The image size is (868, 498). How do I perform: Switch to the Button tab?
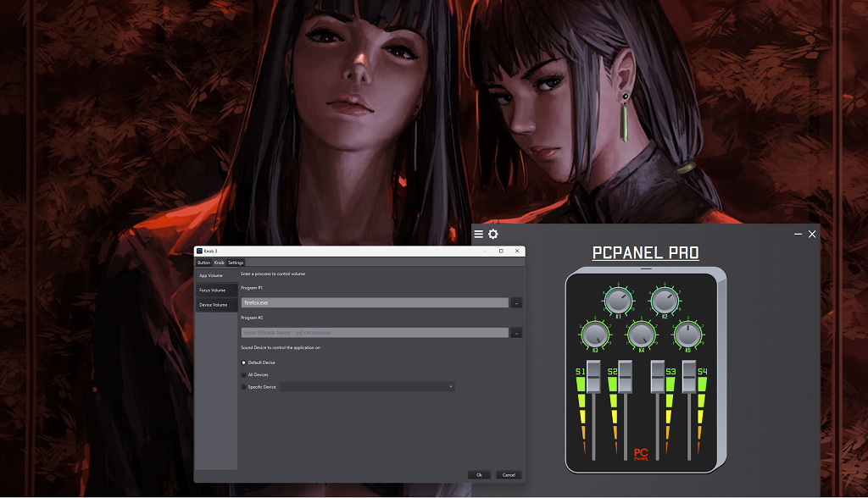[203, 263]
